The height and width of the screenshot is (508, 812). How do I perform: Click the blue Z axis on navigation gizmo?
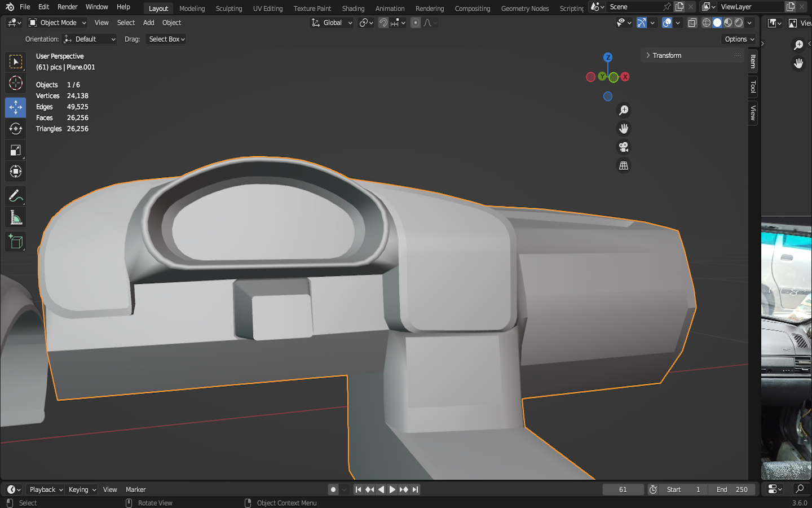608,57
